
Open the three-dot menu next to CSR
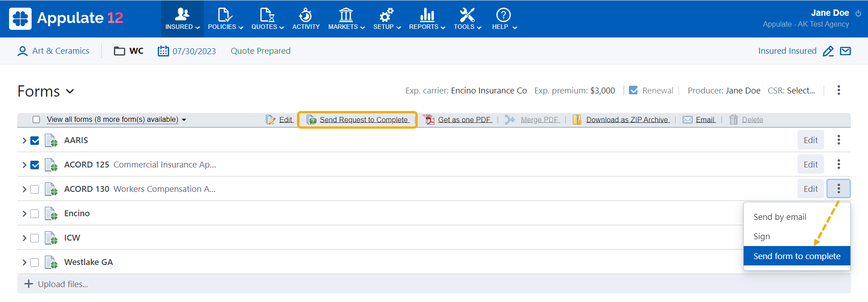point(839,90)
